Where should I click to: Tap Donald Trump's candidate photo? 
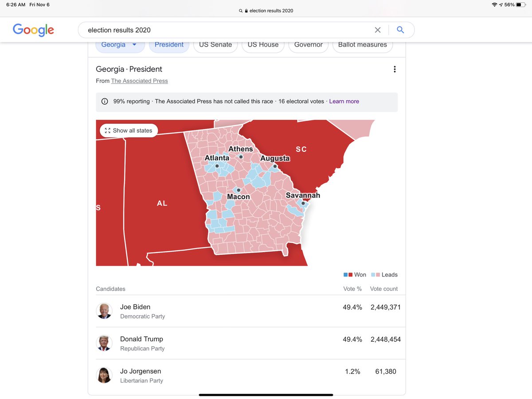[104, 343]
